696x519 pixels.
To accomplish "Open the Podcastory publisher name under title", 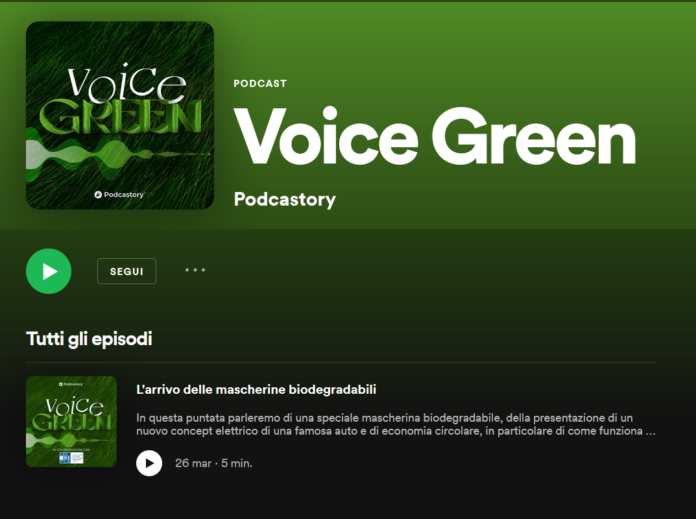I will [x=285, y=199].
